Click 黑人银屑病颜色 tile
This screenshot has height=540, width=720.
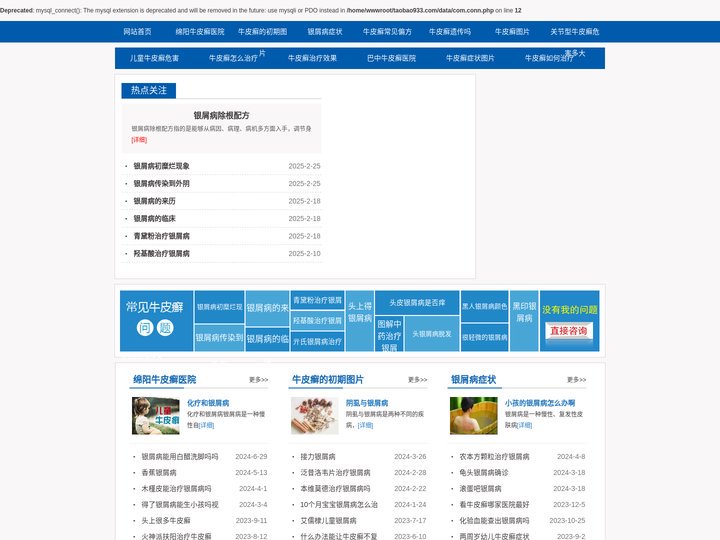click(x=484, y=306)
